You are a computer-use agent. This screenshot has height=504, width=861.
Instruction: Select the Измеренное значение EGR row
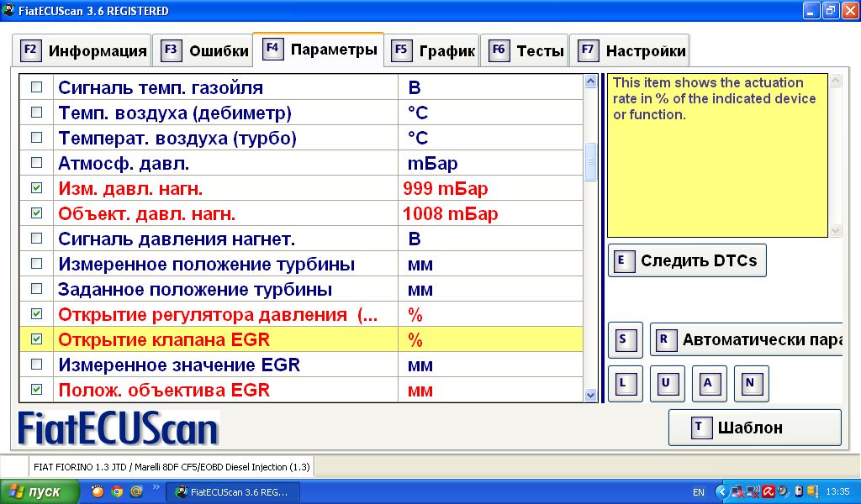click(178, 365)
